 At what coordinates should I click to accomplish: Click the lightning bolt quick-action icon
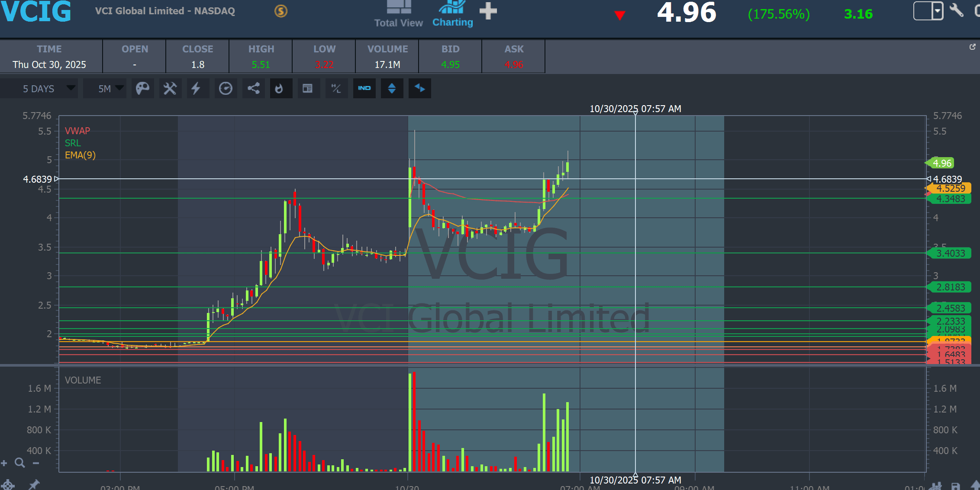point(197,89)
